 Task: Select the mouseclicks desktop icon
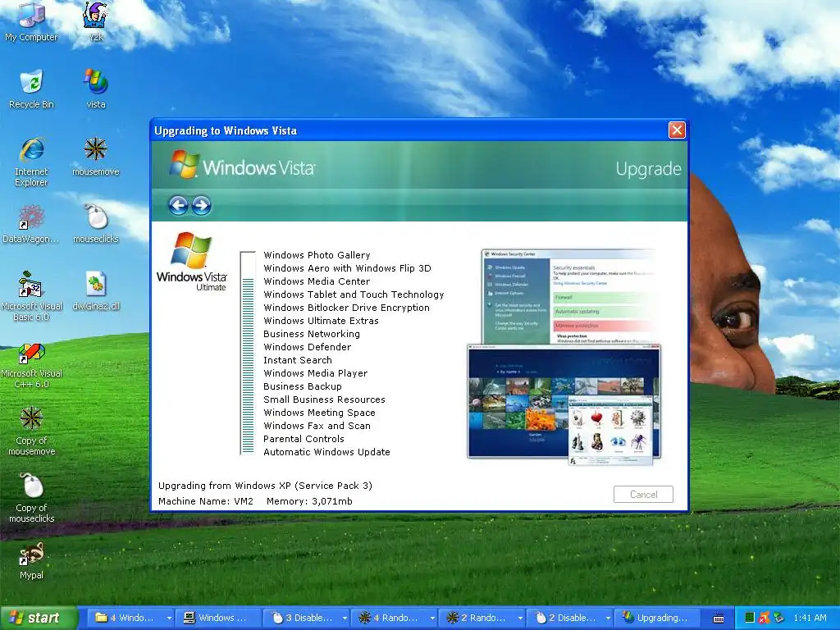click(x=95, y=223)
